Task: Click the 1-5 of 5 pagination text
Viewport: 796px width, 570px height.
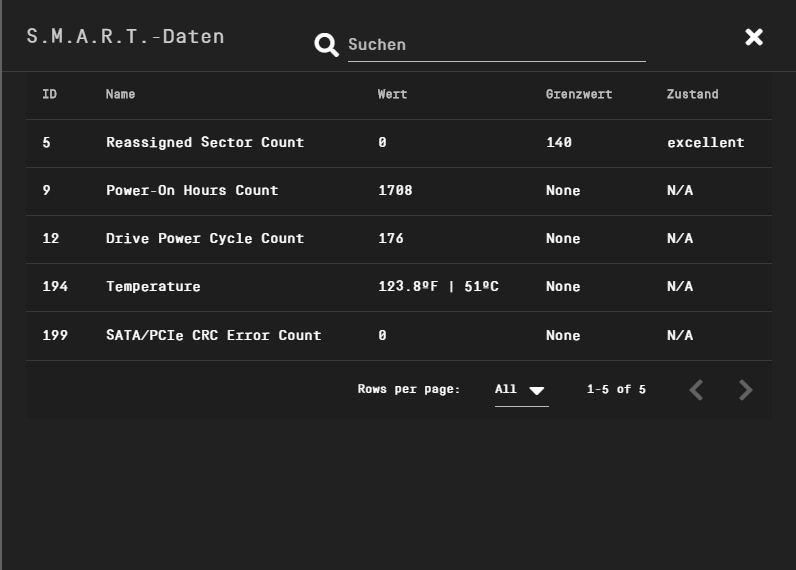Action: pyautogui.click(x=616, y=390)
